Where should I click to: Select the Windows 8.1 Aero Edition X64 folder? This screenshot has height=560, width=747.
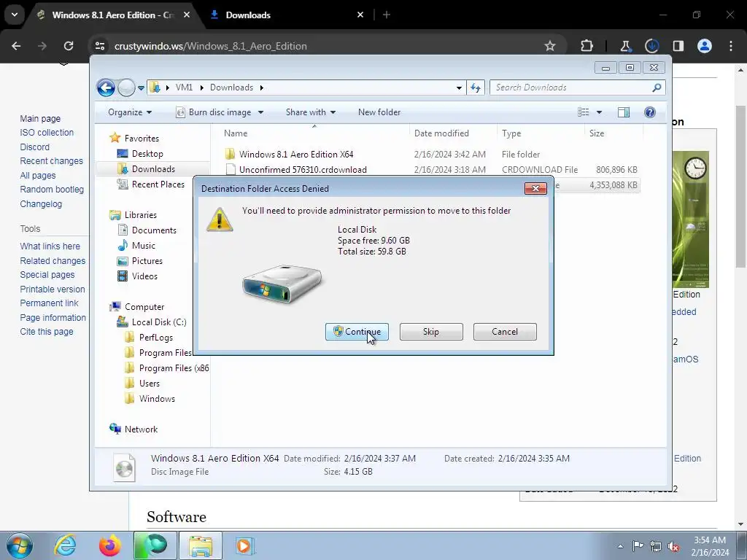coord(296,155)
